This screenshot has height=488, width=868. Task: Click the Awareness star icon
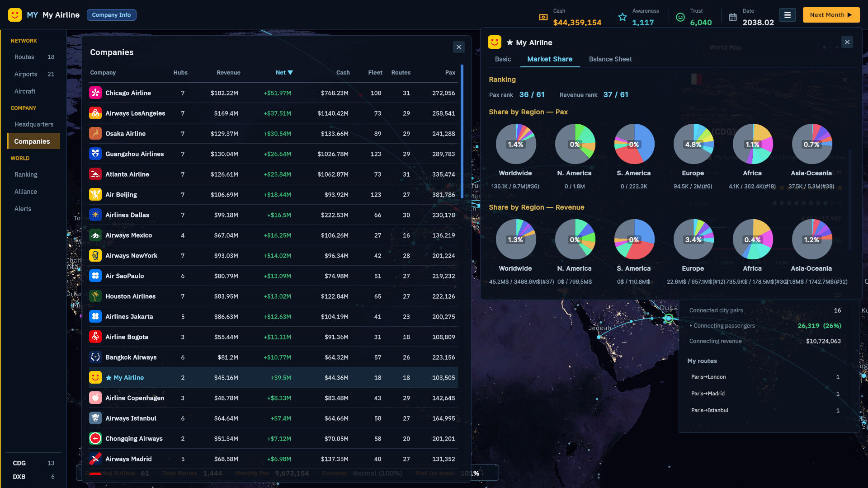623,17
